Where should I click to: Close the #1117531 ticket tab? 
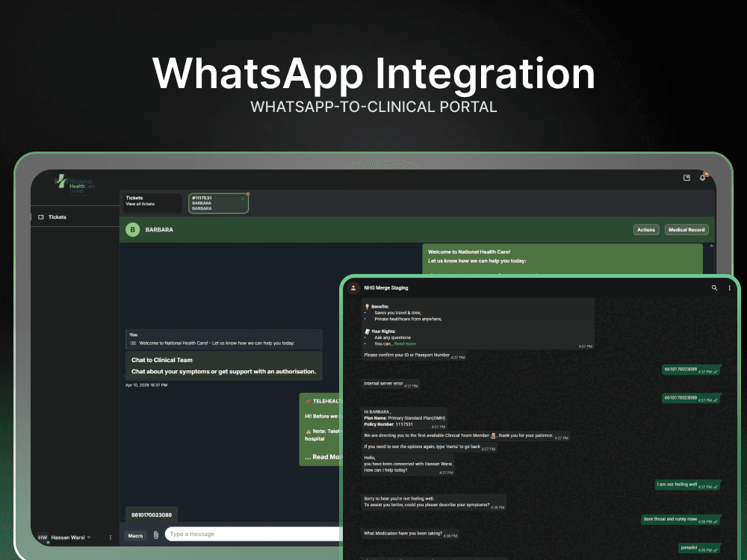tap(243, 198)
